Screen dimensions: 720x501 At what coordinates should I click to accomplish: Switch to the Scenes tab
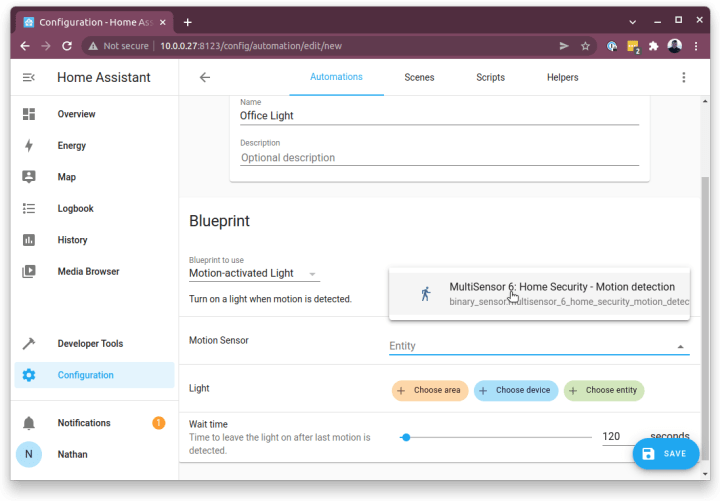click(419, 77)
